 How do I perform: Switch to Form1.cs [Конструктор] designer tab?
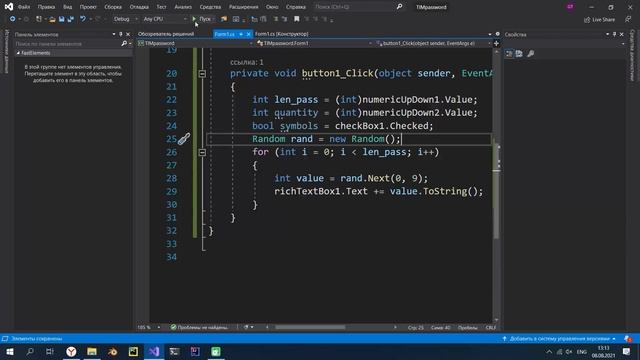[x=282, y=34]
